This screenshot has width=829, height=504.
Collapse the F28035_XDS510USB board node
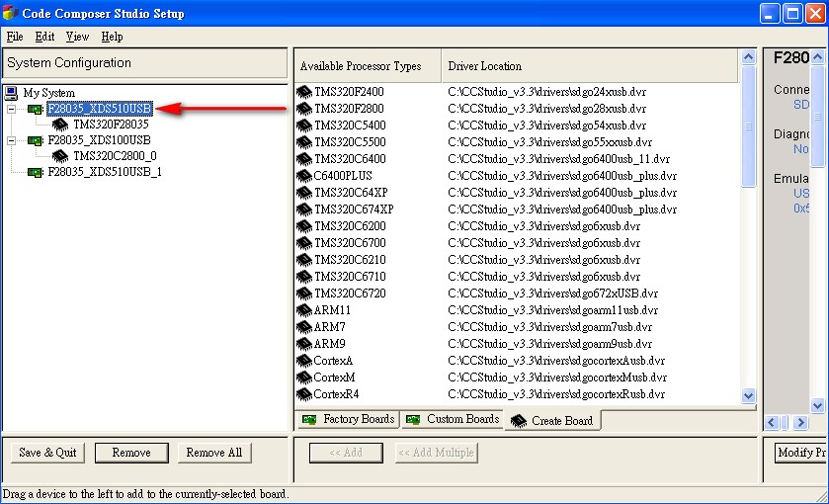[11, 109]
